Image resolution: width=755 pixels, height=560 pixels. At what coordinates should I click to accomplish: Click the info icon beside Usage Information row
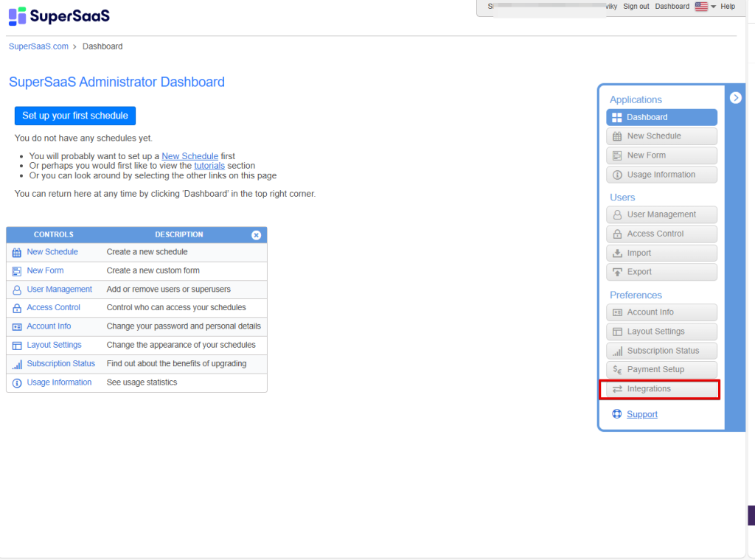pyautogui.click(x=17, y=383)
